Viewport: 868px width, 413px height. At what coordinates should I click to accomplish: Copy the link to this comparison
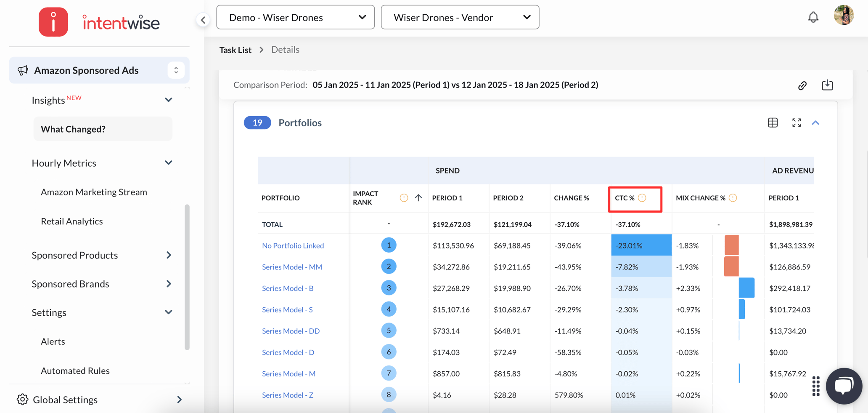[802, 85]
